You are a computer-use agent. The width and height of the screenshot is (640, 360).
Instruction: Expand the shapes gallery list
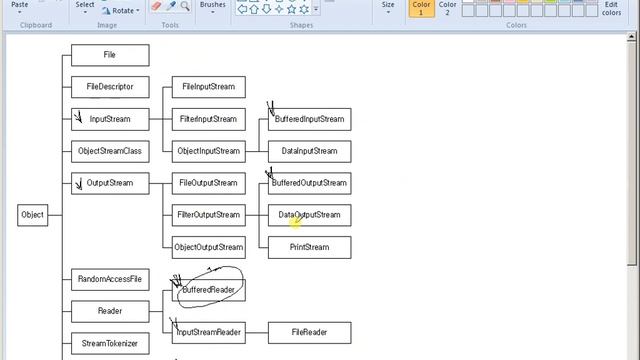[316, 9]
